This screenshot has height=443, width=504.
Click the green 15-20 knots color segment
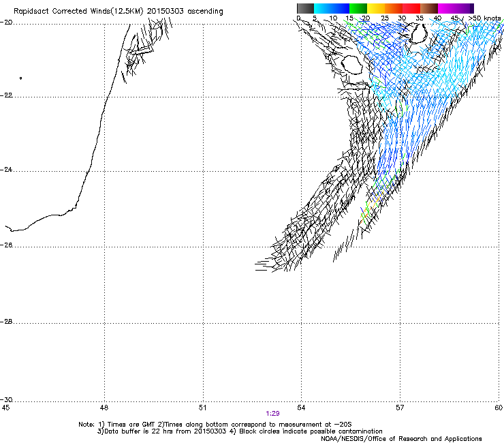358,8
